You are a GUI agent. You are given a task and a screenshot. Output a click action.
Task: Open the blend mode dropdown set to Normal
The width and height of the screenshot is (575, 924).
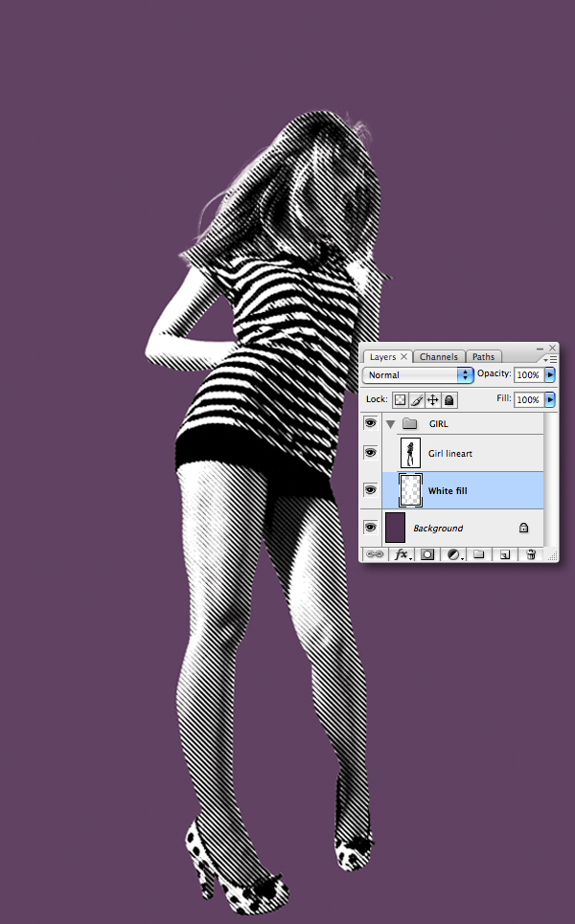(x=418, y=374)
